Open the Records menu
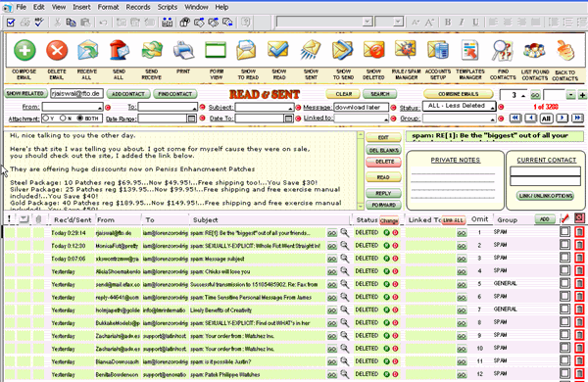The image size is (588, 382). (138, 7)
